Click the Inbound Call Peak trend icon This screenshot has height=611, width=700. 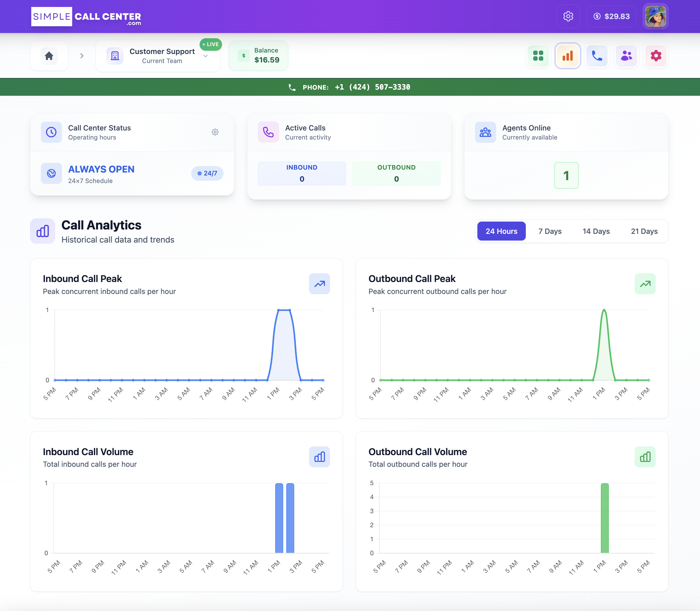tap(319, 283)
